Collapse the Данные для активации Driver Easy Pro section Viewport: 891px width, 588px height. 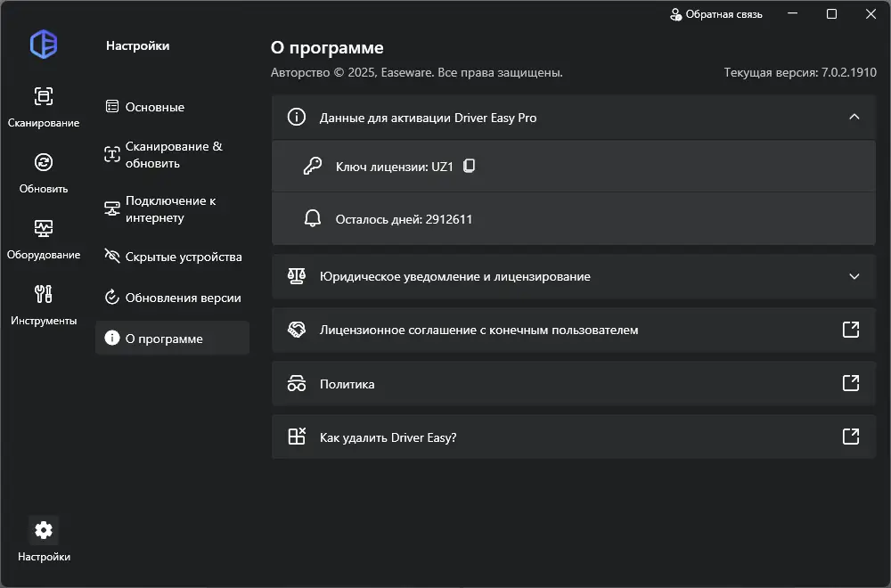[854, 117]
